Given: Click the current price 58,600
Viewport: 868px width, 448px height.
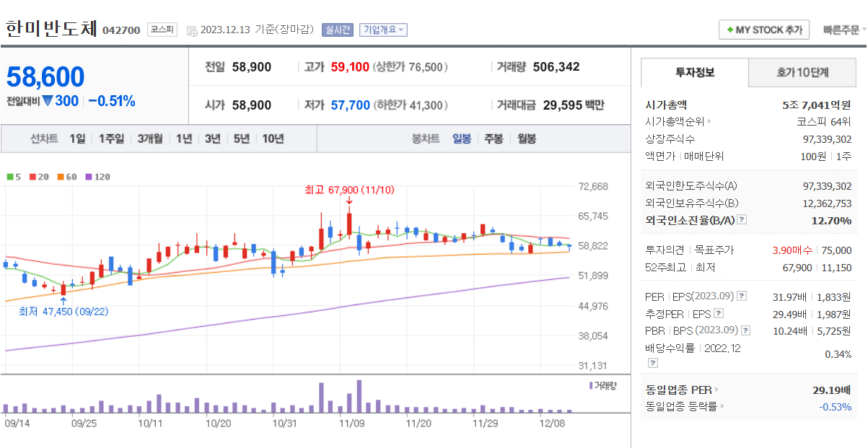Looking at the screenshot, I should click(45, 76).
